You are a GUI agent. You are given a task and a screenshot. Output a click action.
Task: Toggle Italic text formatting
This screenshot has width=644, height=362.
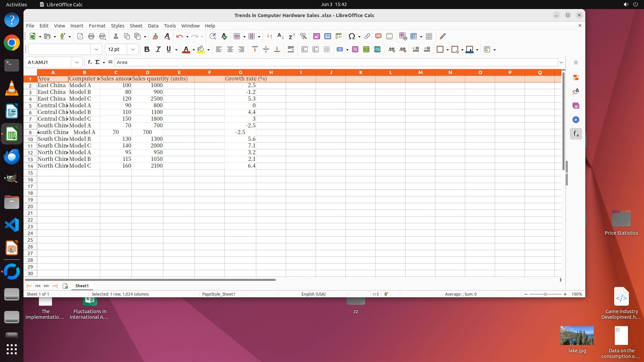point(158,50)
